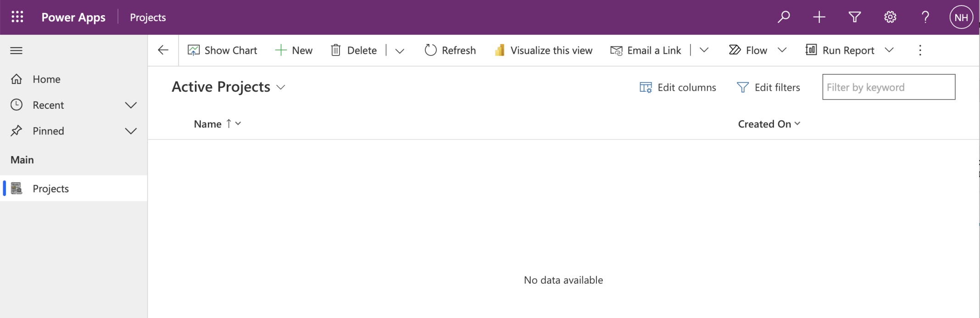Open the Flow dropdown menu
This screenshot has width=980, height=318.
[x=782, y=50]
